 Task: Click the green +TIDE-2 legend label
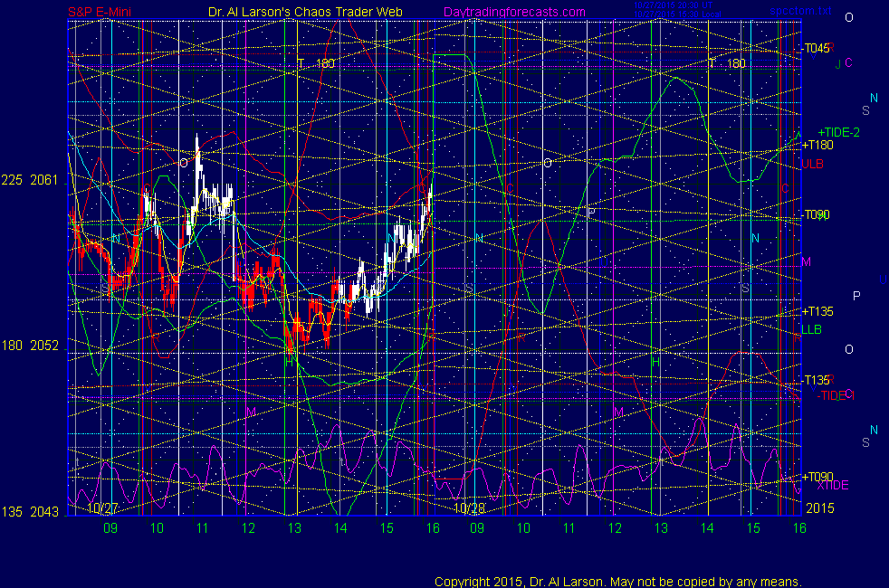click(838, 133)
